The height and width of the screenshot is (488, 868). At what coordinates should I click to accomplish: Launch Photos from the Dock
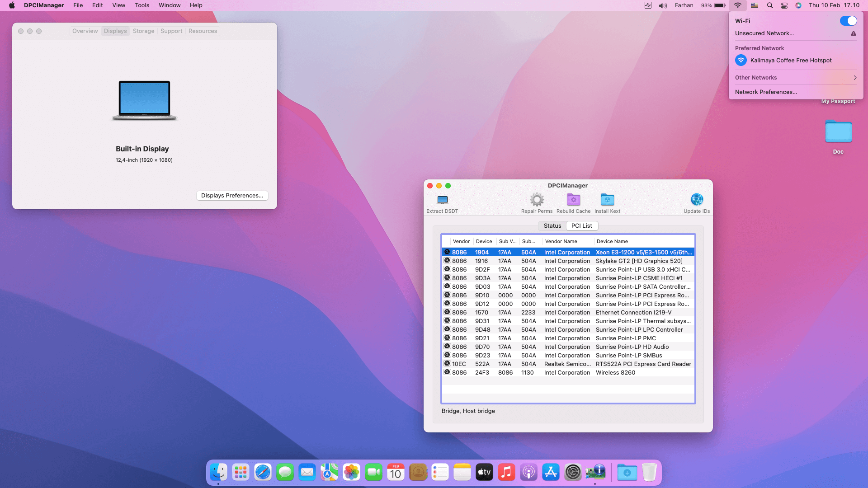coord(351,472)
